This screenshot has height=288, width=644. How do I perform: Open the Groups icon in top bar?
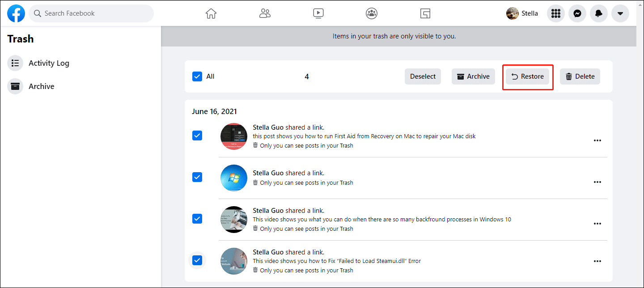click(x=372, y=13)
